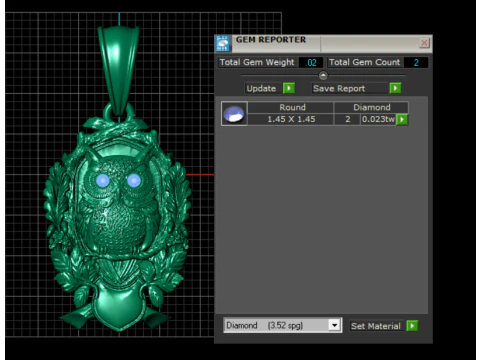
Task: Click the Save Report button
Action: coord(350,88)
